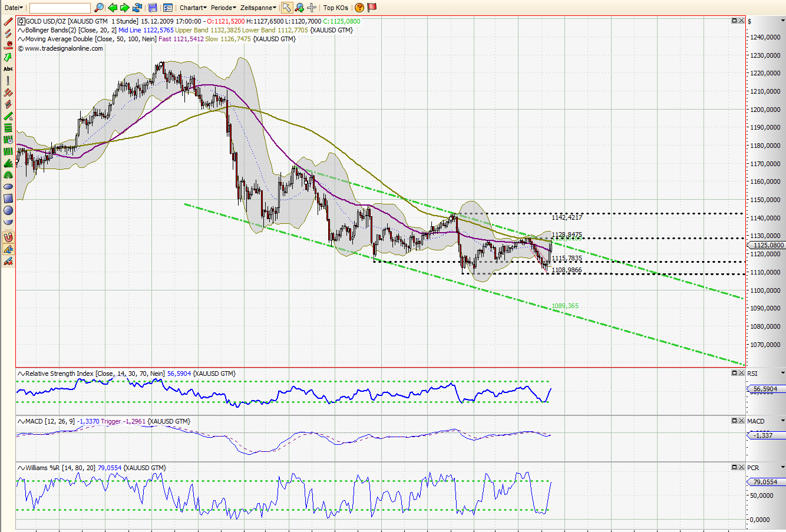This screenshot has height=532, width=786.
Task: Select the vertical green bars cycle tool
Action: [x=8, y=151]
